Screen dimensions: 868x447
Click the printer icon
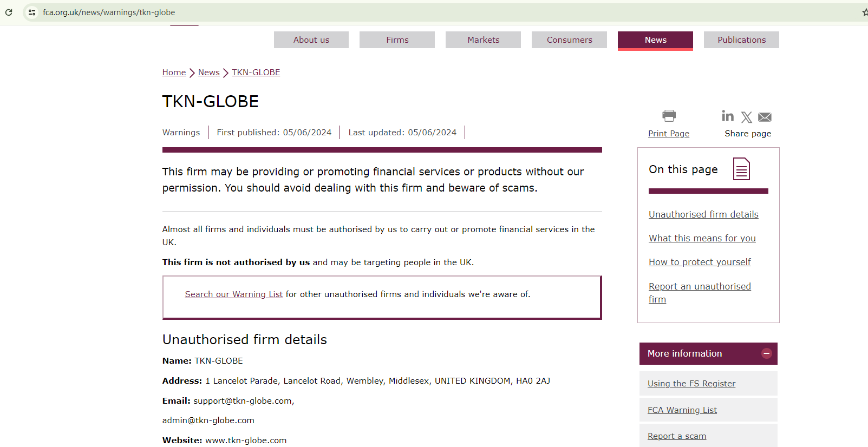click(x=669, y=116)
